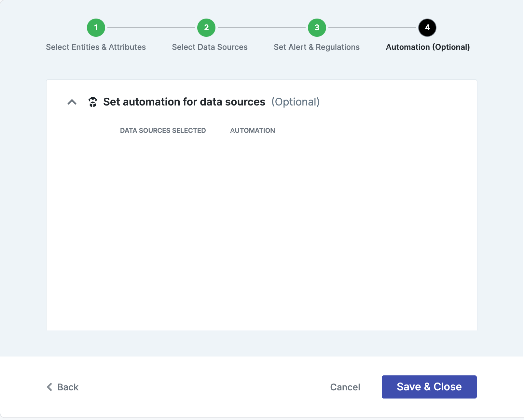Click Save & Close button

coord(429,387)
